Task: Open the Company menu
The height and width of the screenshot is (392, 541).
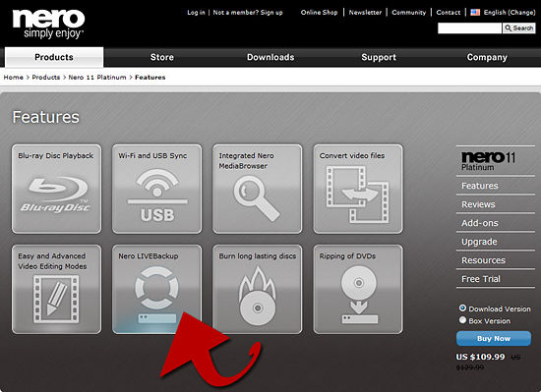Action: pyautogui.click(x=487, y=57)
